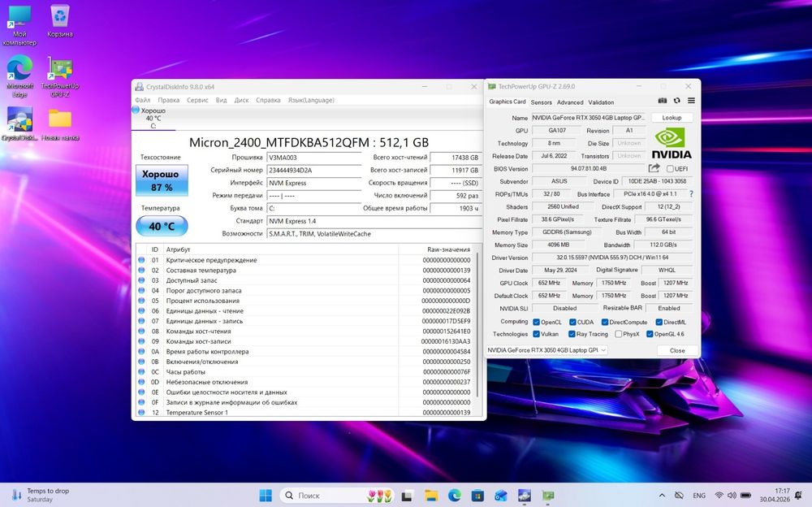Toggle the DirectML checkbox
Viewport: 812px width, 507px height.
659,322
